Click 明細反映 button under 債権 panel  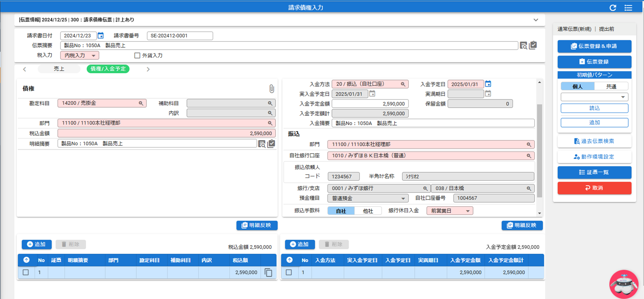[257, 225]
